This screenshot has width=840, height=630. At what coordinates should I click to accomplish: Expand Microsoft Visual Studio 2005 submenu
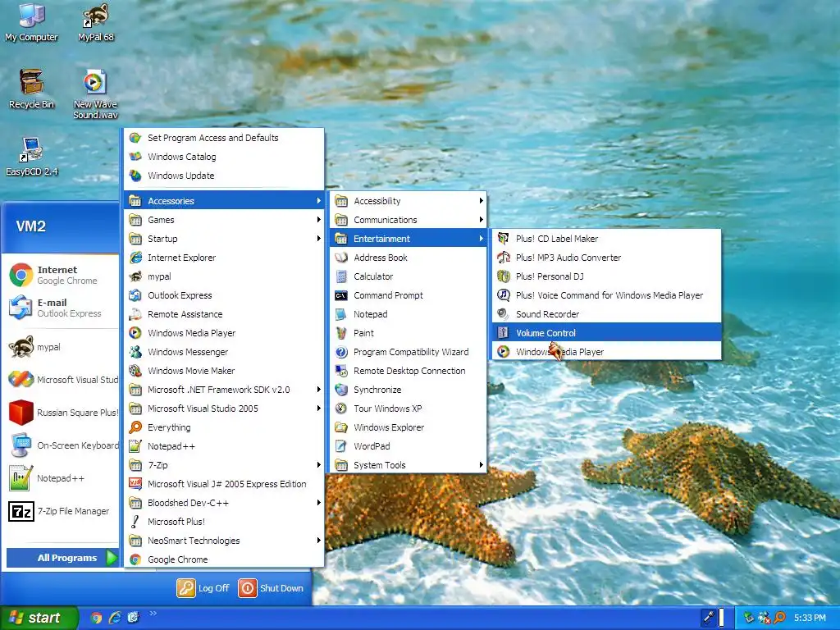(x=224, y=409)
